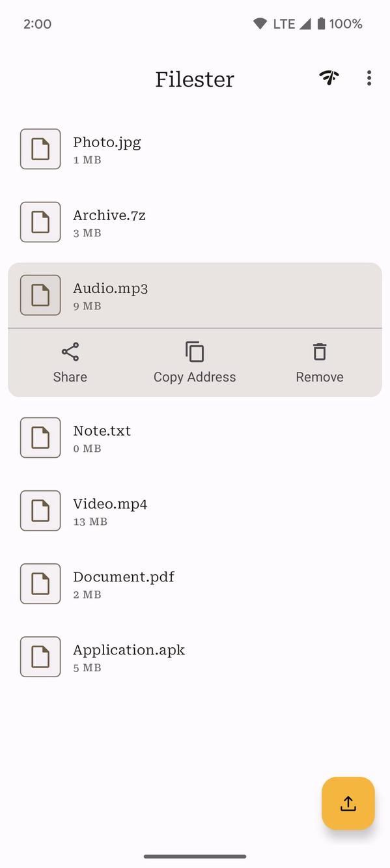Open the Note.txt list entry

coord(195,438)
